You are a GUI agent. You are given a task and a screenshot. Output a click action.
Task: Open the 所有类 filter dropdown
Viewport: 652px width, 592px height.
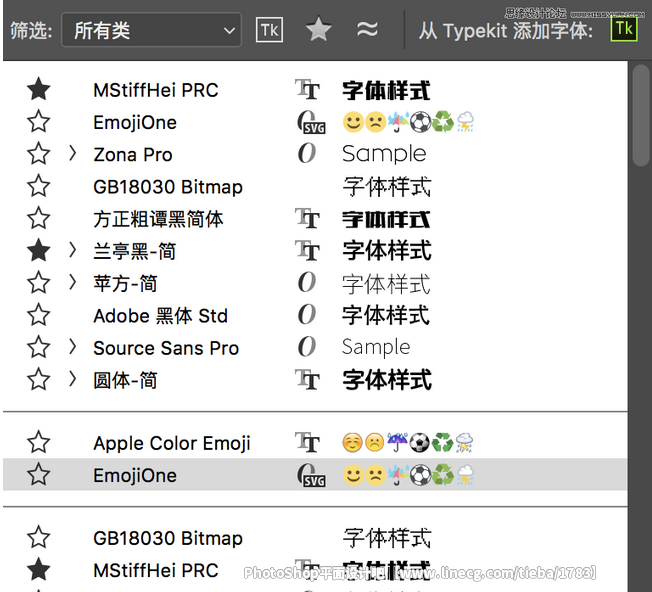coord(151,30)
